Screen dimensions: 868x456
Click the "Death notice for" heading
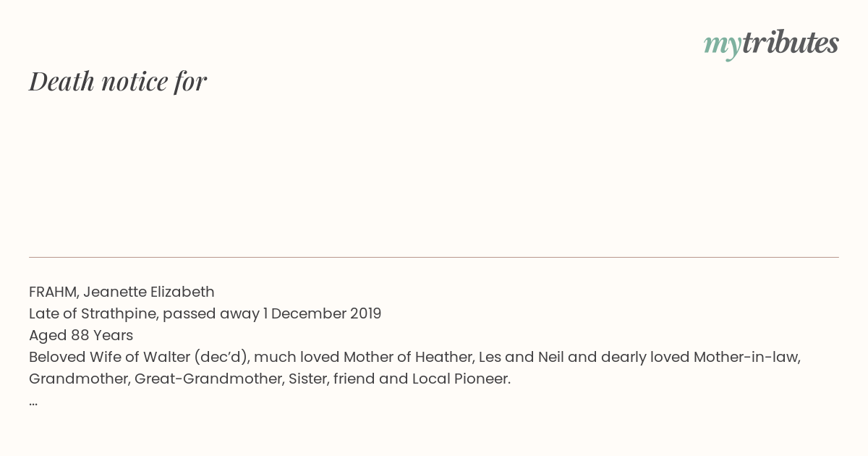tap(118, 81)
